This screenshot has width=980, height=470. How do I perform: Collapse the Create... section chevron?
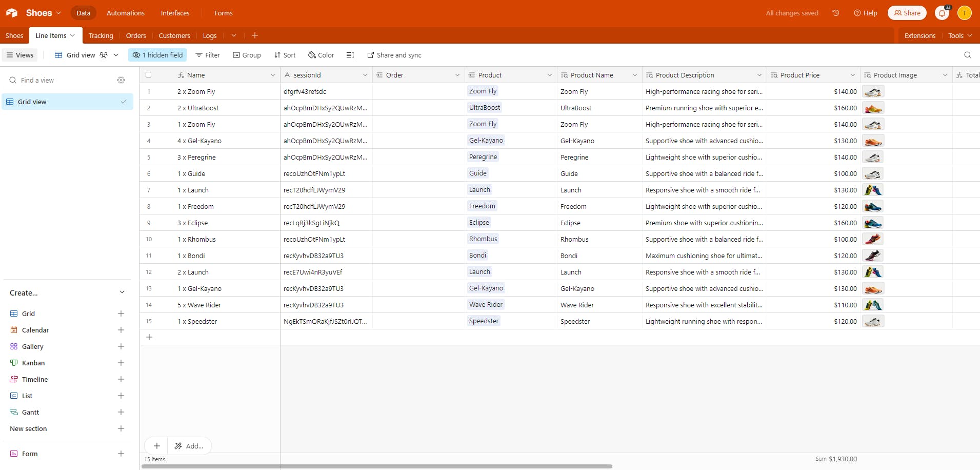click(x=122, y=292)
